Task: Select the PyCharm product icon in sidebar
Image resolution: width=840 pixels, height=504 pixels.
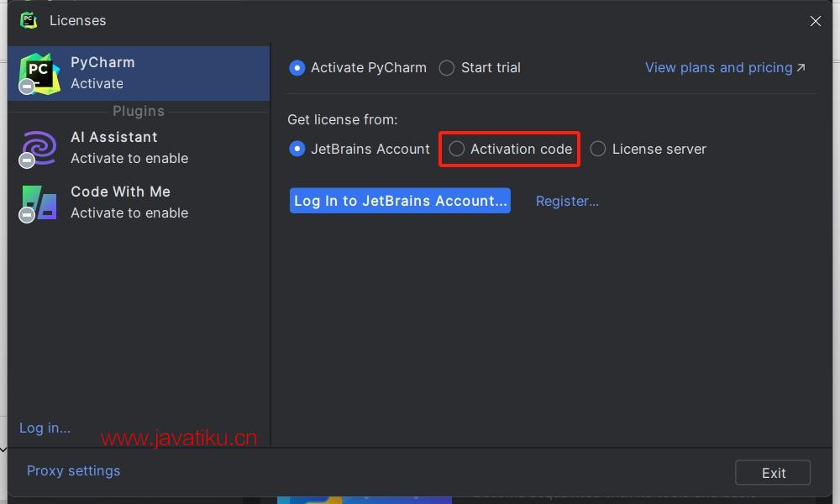Action: (x=39, y=73)
